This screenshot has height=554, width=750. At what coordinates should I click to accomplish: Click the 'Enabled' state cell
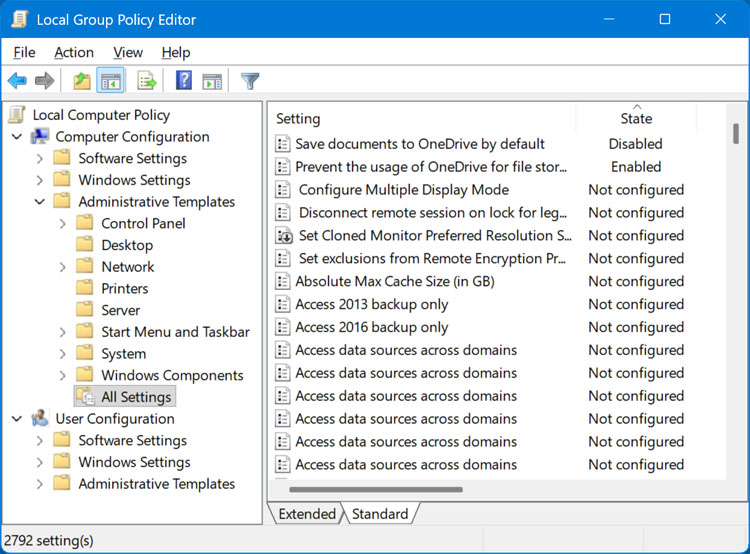click(636, 166)
